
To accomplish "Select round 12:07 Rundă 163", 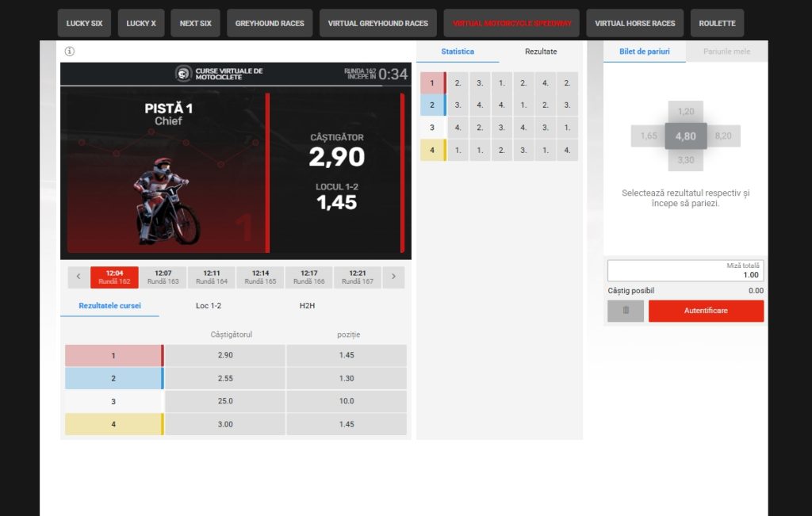I will pyautogui.click(x=163, y=277).
